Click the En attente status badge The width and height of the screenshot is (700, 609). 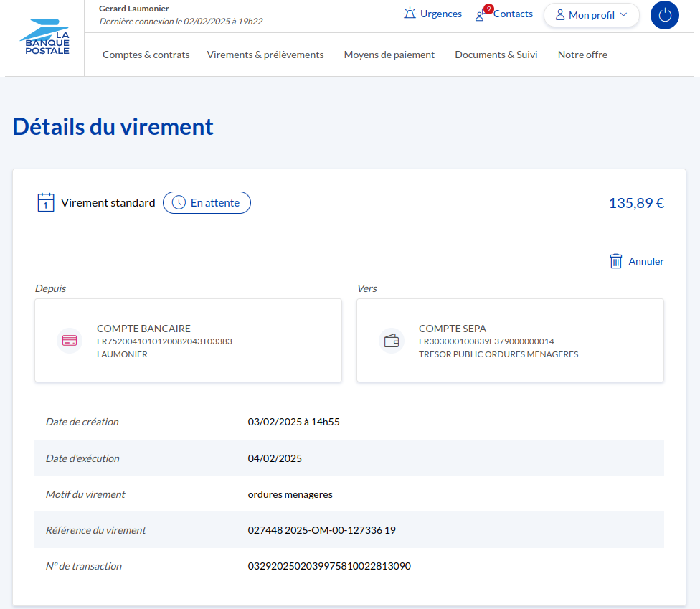coord(207,203)
